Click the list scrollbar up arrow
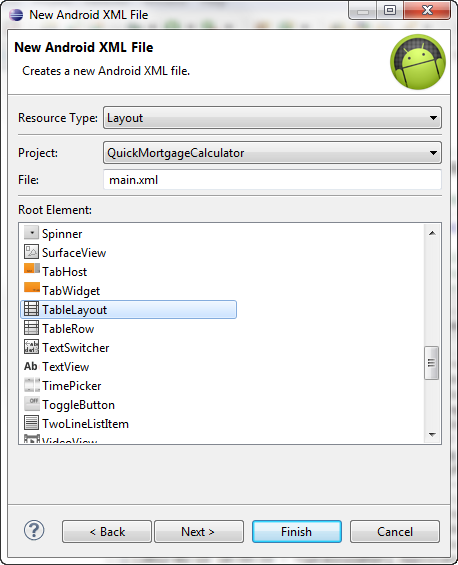The image size is (458, 565). [x=432, y=233]
